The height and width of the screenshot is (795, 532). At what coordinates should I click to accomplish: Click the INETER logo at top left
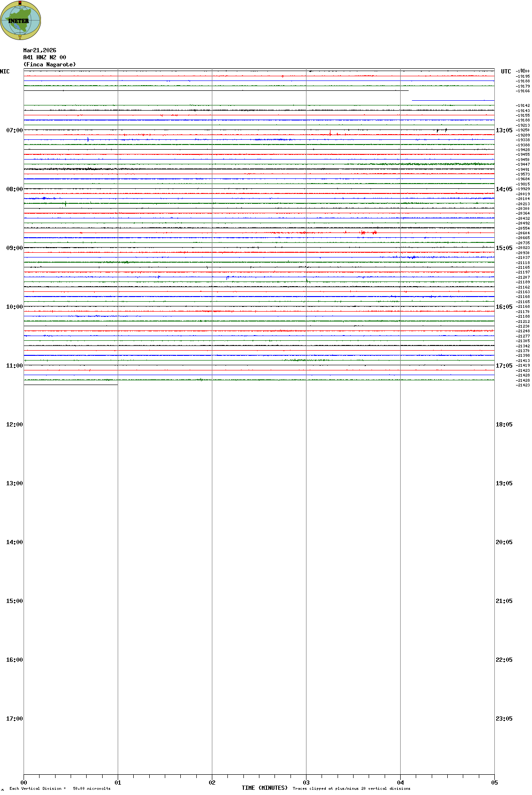pos(20,21)
